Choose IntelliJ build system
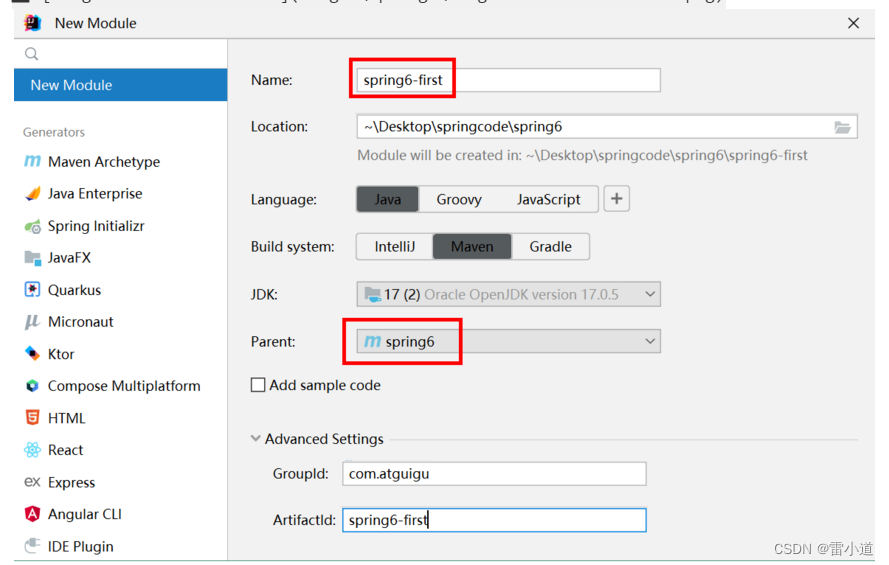The width and height of the screenshot is (889, 565). (x=395, y=247)
